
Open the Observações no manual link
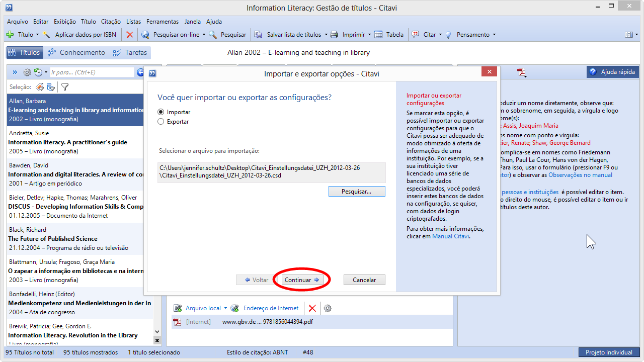point(581,175)
